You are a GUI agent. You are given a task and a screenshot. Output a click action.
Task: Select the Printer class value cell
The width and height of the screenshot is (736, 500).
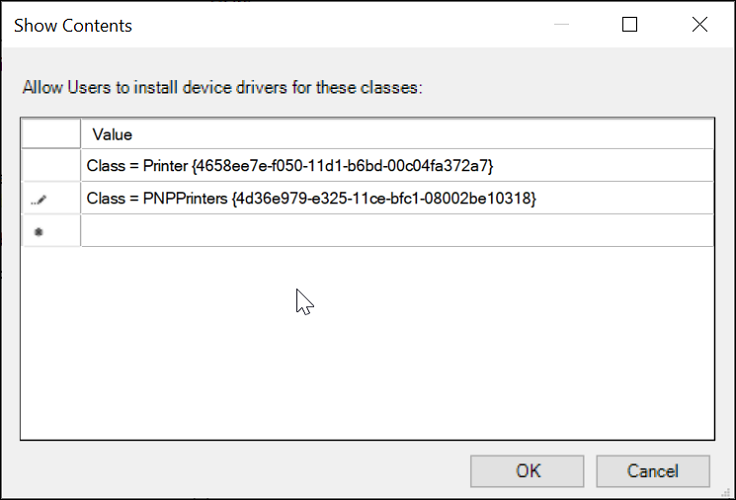(397, 166)
